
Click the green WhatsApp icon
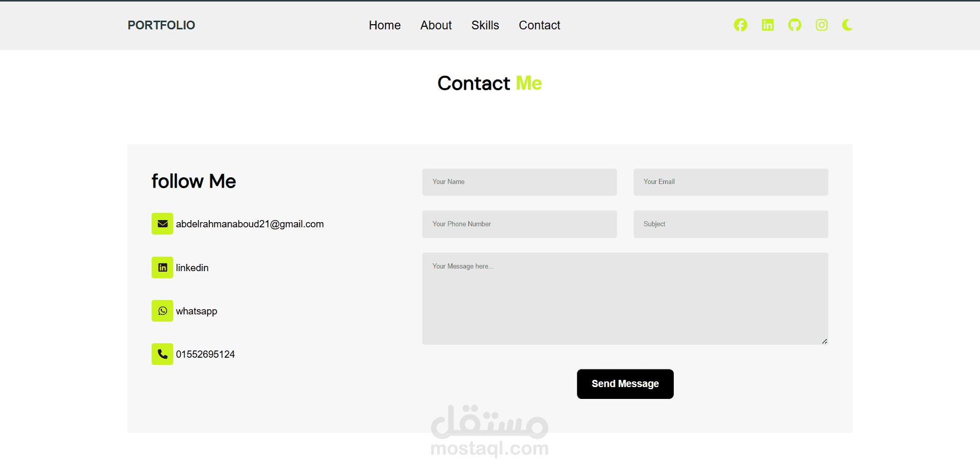click(x=162, y=311)
